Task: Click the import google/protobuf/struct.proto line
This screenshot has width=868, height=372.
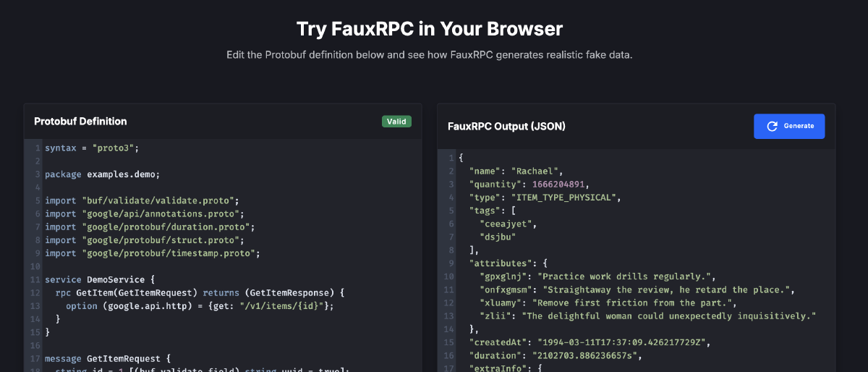Action: point(144,240)
